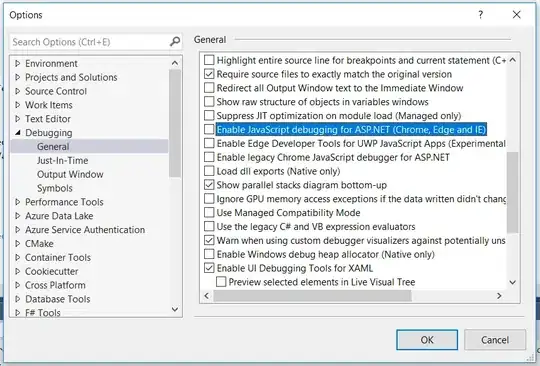
Task: Close the Options dialog
Action: coord(516,15)
